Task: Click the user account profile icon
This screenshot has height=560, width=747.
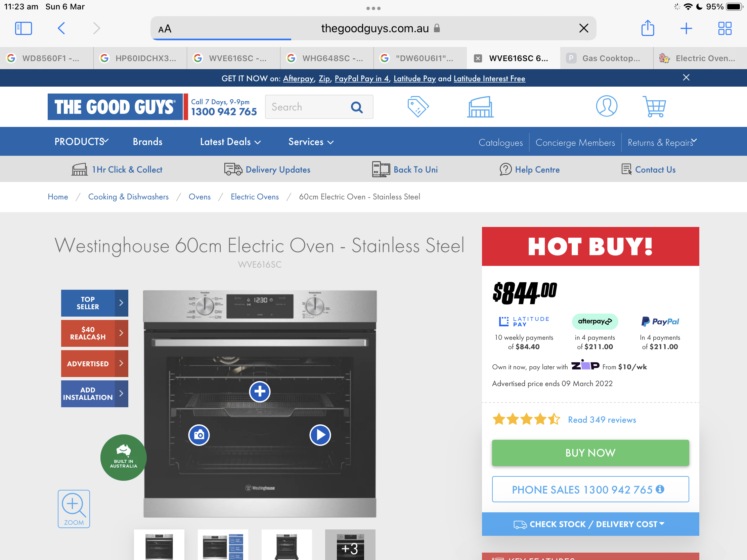Action: point(606,107)
